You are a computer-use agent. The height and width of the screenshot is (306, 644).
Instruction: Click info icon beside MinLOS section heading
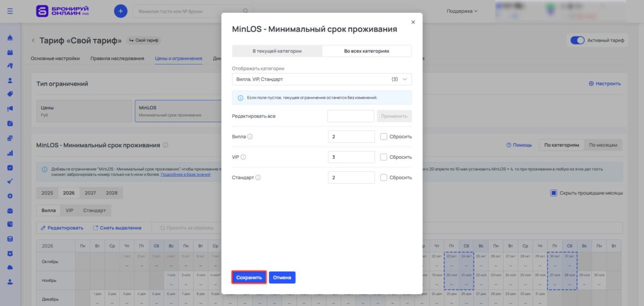coord(165,145)
